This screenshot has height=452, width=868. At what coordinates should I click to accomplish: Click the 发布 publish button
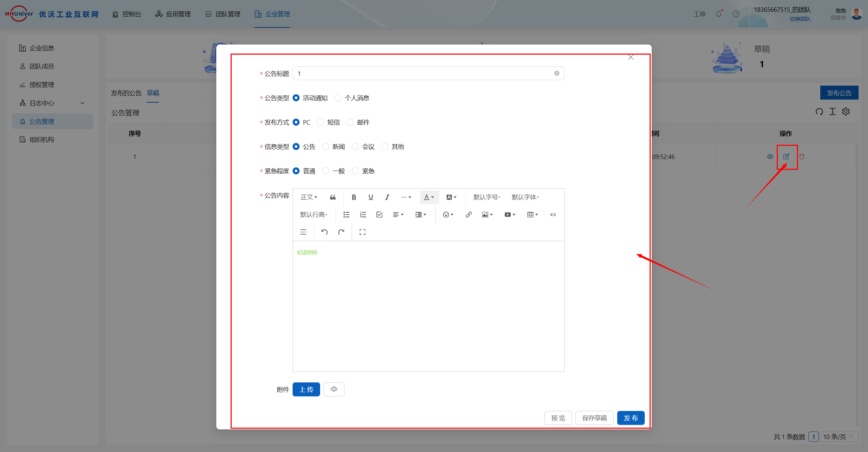coord(630,418)
